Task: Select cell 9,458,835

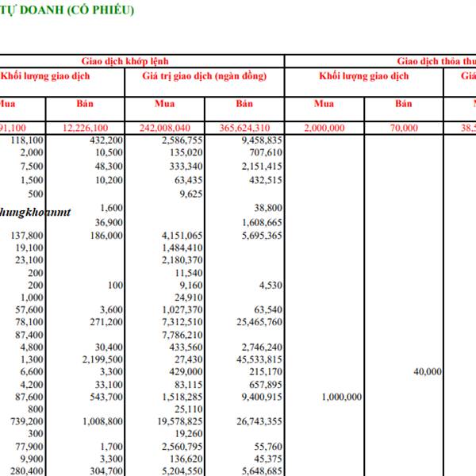Action: click(262, 140)
